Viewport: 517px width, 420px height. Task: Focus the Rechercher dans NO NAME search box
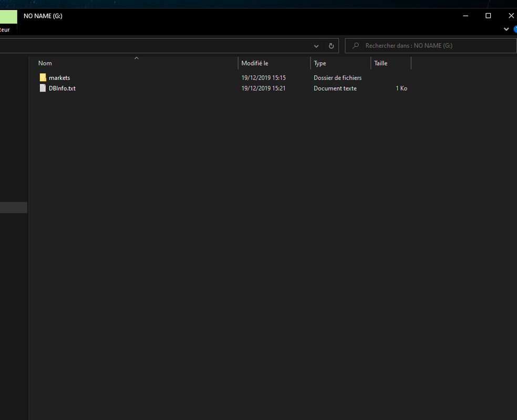point(430,46)
